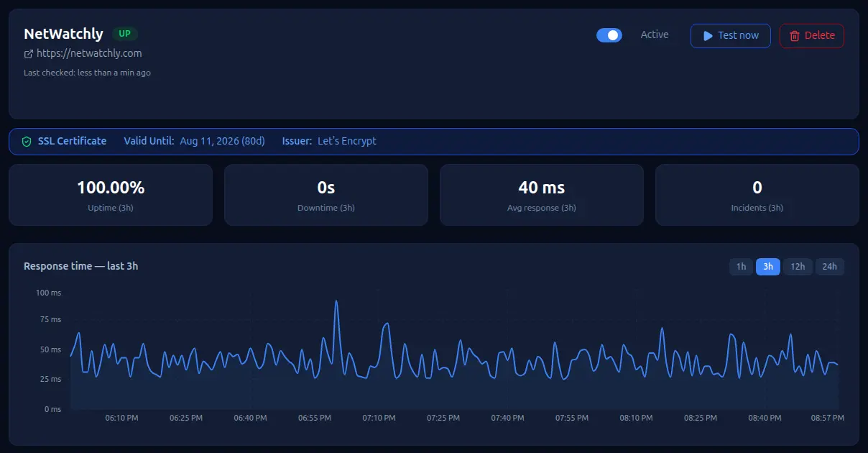Select the 3h time range
The height and width of the screenshot is (453, 868).
768,267
